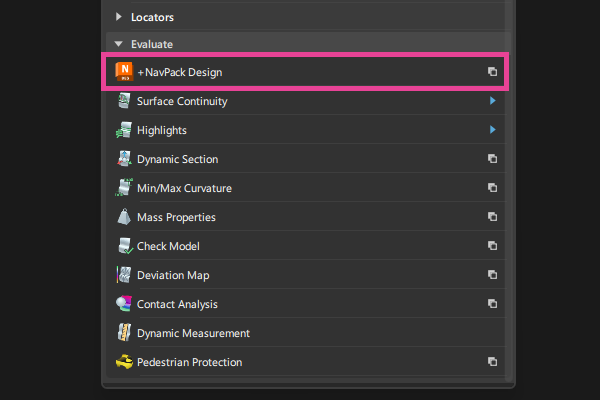Select the Highlights label
The height and width of the screenshot is (400, 600).
pyautogui.click(x=162, y=131)
